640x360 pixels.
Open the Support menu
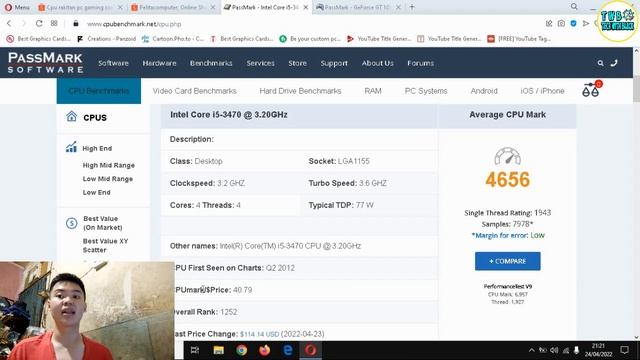point(334,63)
